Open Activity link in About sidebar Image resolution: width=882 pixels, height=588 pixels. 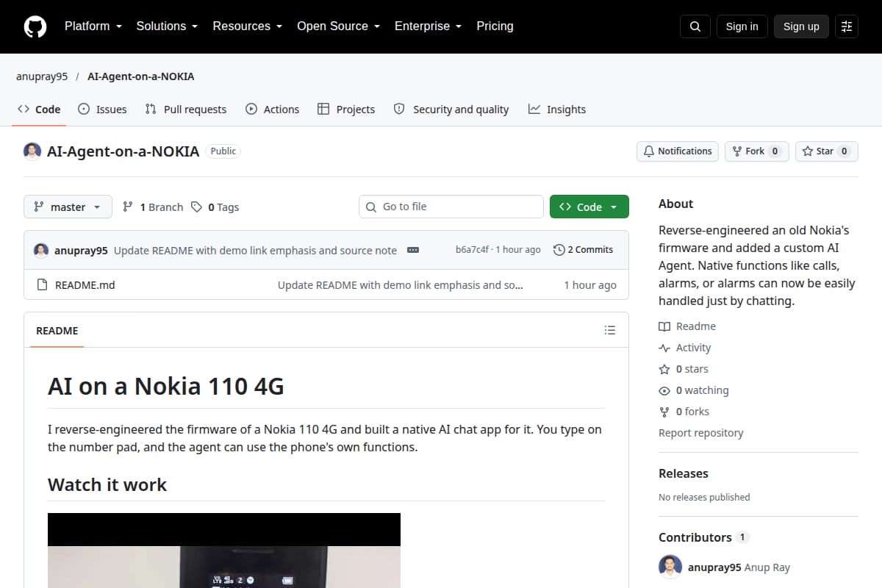click(685, 348)
